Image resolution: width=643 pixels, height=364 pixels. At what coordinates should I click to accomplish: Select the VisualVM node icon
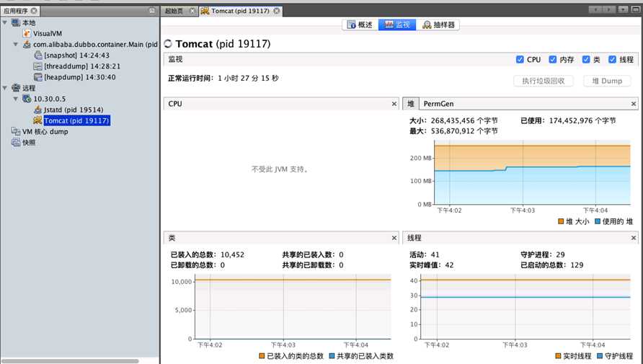27,33
